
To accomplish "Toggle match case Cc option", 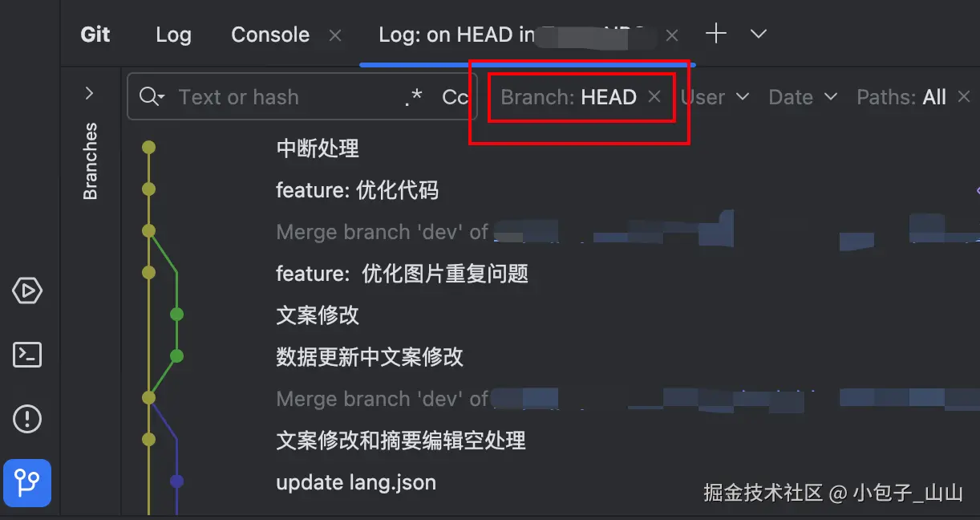I will (x=455, y=97).
